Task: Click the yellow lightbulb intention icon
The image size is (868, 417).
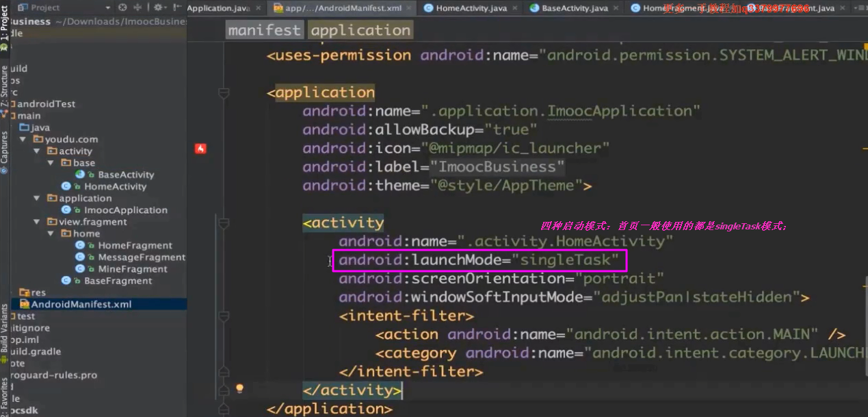Action: [x=239, y=388]
